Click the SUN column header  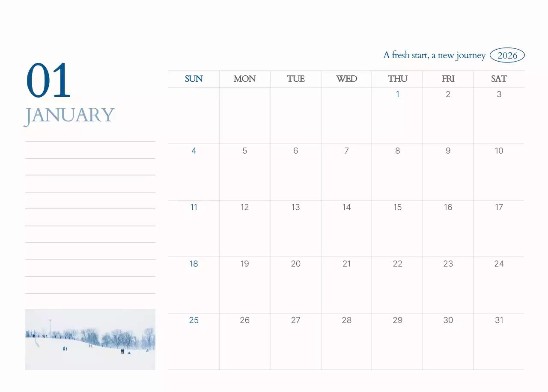click(x=194, y=79)
